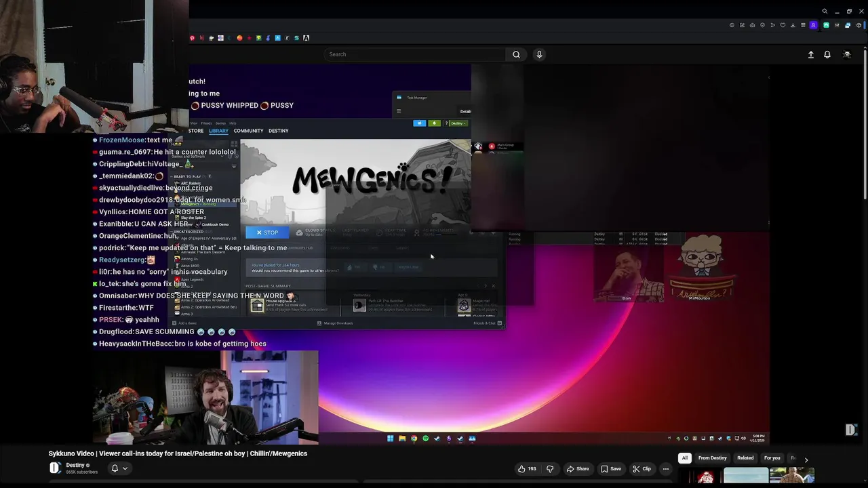Dislike the video with thumbs down
The image size is (868, 488).
[550, 469]
